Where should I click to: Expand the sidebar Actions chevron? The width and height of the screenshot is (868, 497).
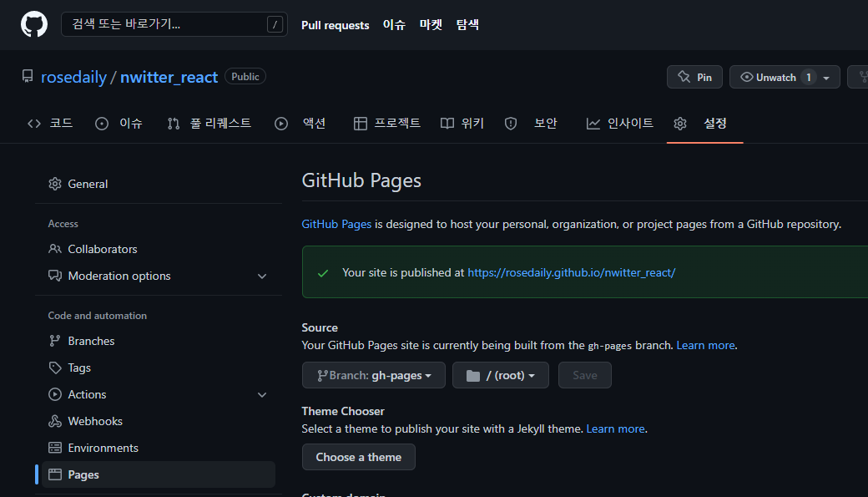262,395
